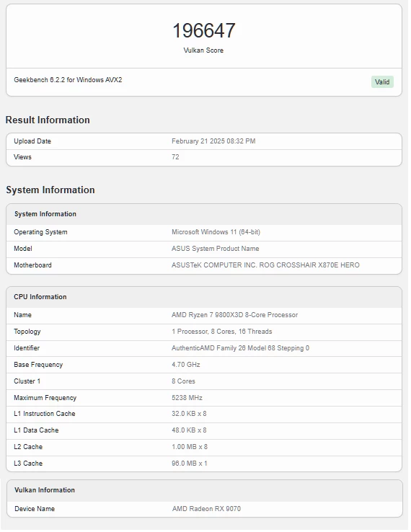411x532 pixels.
Task: Click the L1 Data Cache label
Action: coord(36,430)
